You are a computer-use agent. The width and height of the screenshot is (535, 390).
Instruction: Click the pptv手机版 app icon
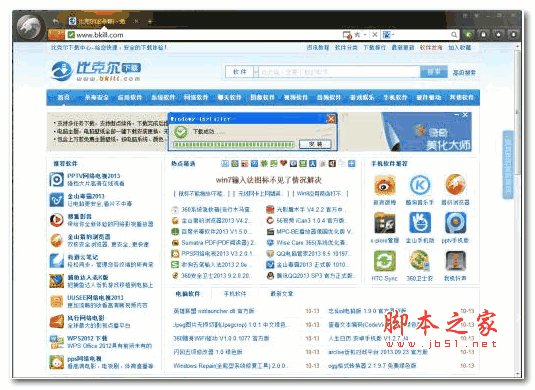point(456,223)
